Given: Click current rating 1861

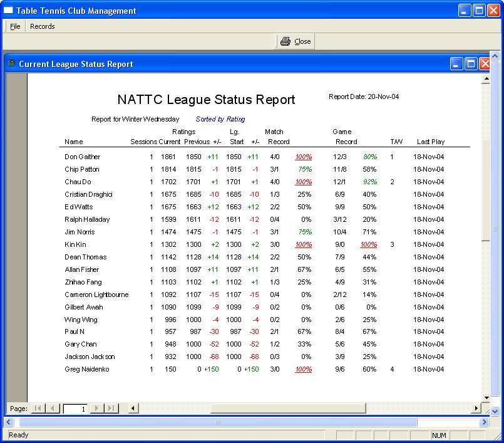Looking at the screenshot, I should 168,157.
